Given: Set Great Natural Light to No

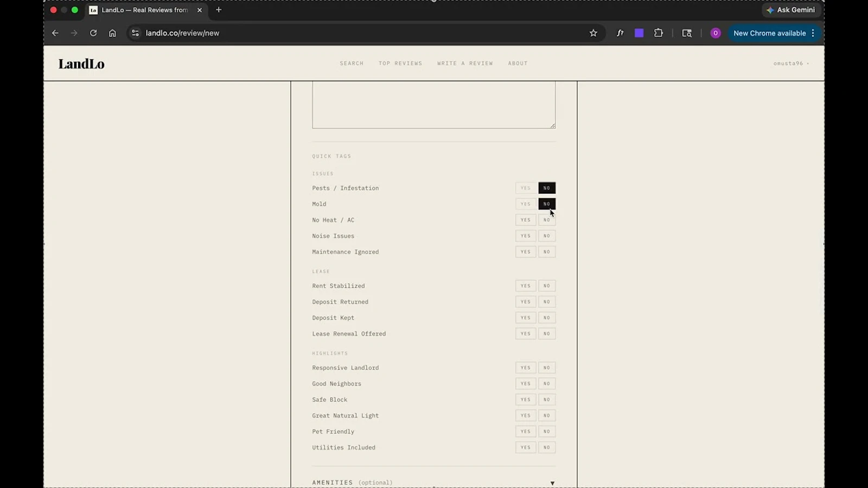Looking at the screenshot, I should [547, 415].
